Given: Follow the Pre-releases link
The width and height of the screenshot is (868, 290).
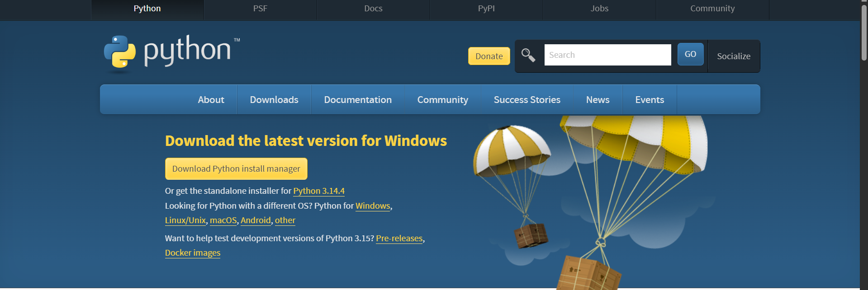Looking at the screenshot, I should [399, 238].
